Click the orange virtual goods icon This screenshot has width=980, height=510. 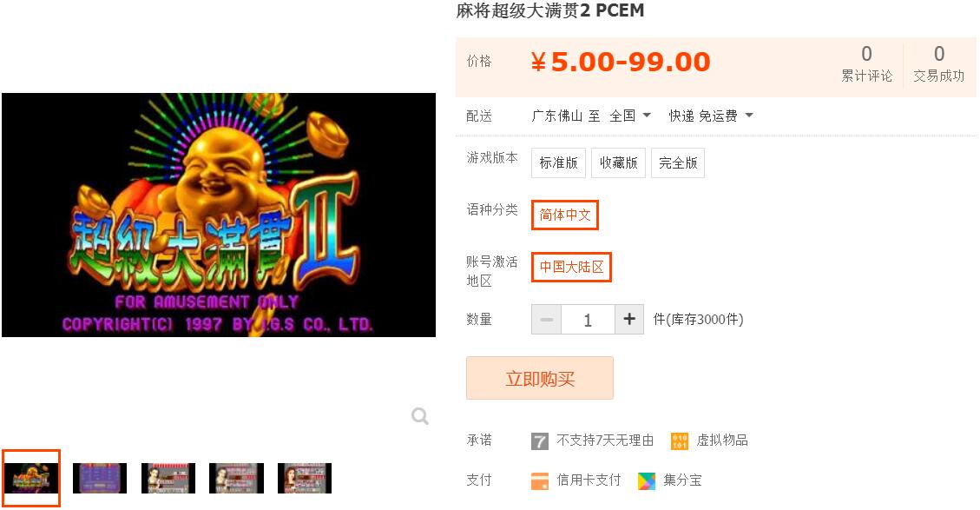click(680, 441)
